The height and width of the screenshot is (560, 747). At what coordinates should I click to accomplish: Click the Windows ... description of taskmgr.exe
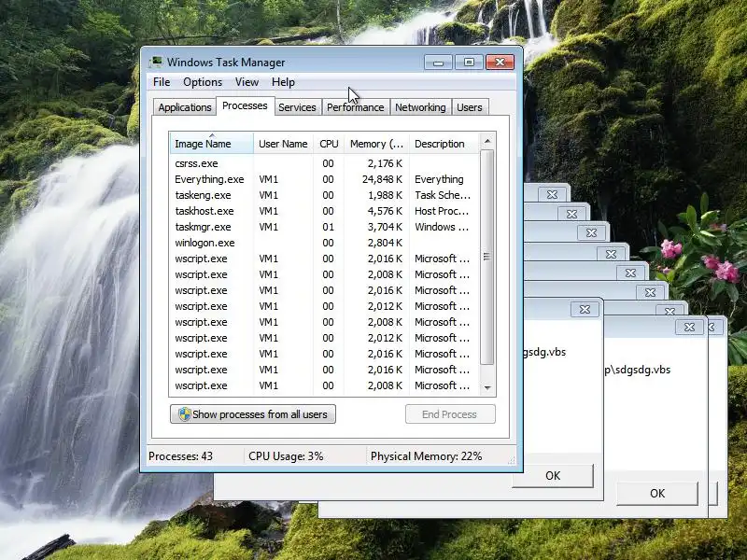[x=442, y=227]
